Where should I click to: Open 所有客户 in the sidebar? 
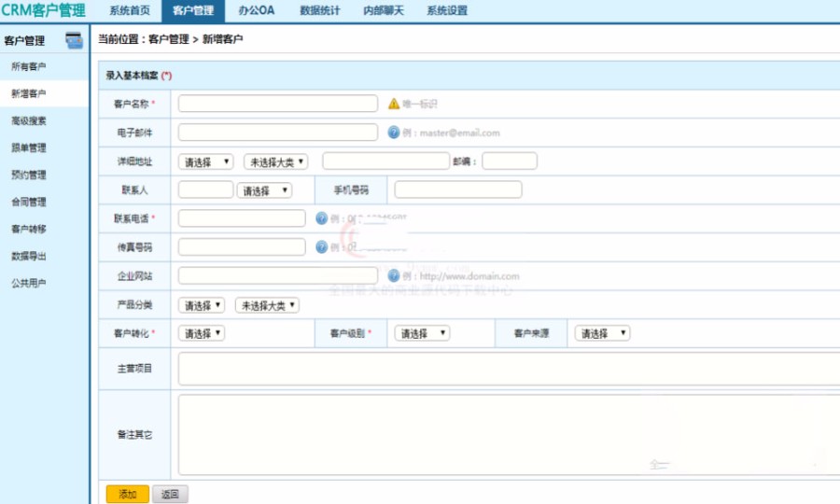29,66
